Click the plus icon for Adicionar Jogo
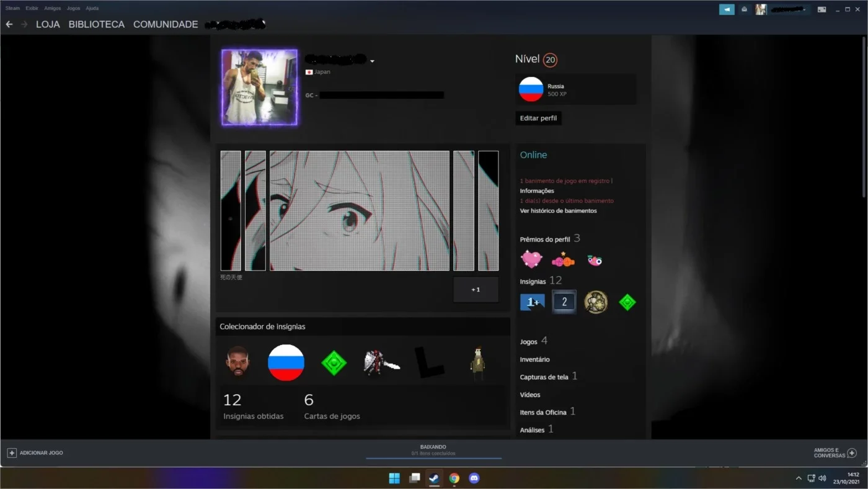 click(12, 453)
